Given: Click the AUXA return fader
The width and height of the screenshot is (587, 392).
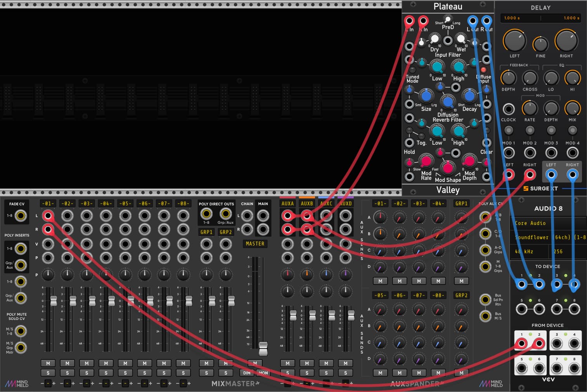Looking at the screenshot, I should click(293, 315).
